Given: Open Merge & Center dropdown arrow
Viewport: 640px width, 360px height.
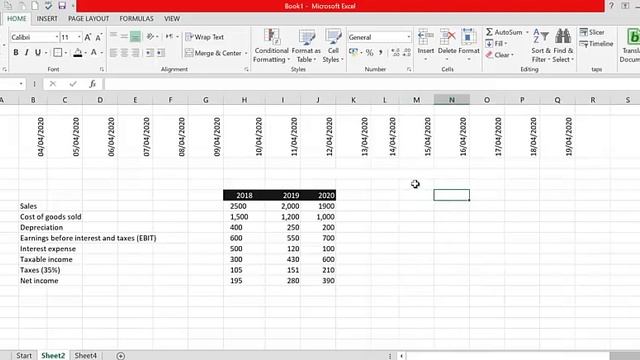Looking at the screenshot, I should [246, 53].
